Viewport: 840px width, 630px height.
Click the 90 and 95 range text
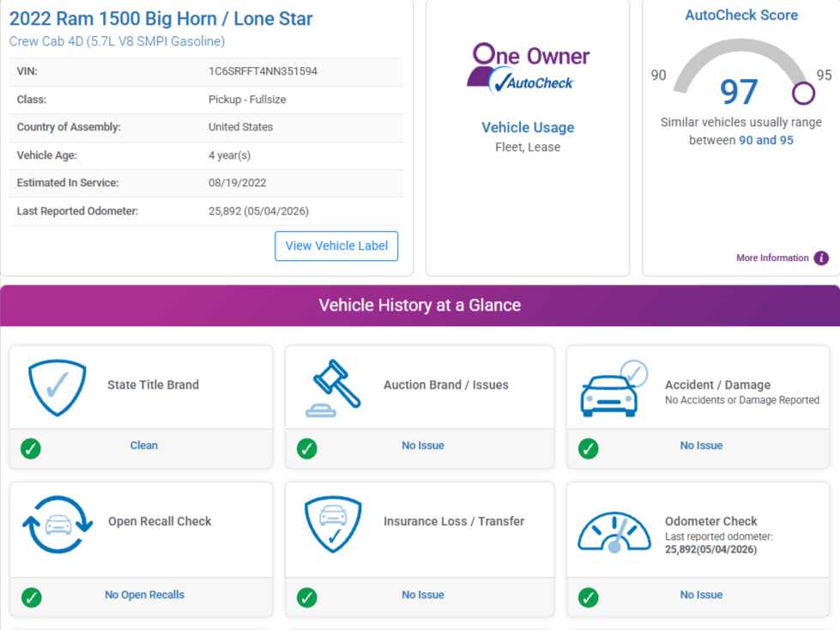pyautogui.click(x=766, y=141)
